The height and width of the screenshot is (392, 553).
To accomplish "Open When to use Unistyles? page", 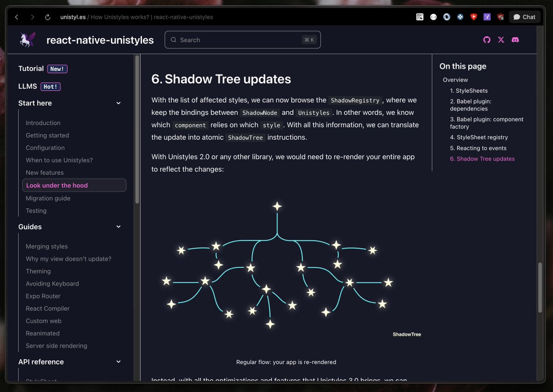I will click(59, 160).
